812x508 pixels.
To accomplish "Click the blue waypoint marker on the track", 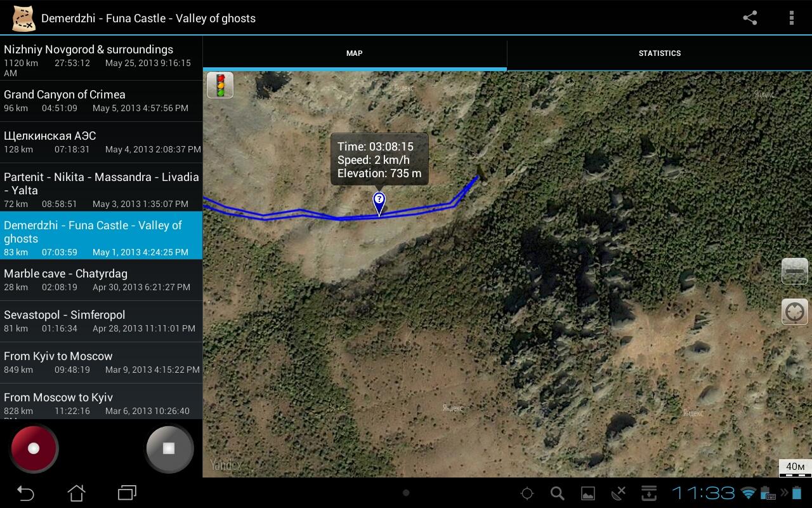I will (x=379, y=203).
